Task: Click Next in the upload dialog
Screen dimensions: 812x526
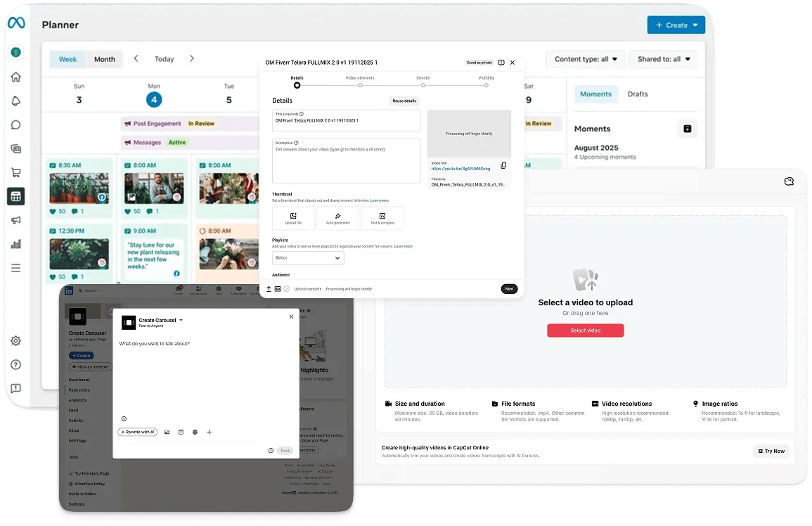Action: 509,289
